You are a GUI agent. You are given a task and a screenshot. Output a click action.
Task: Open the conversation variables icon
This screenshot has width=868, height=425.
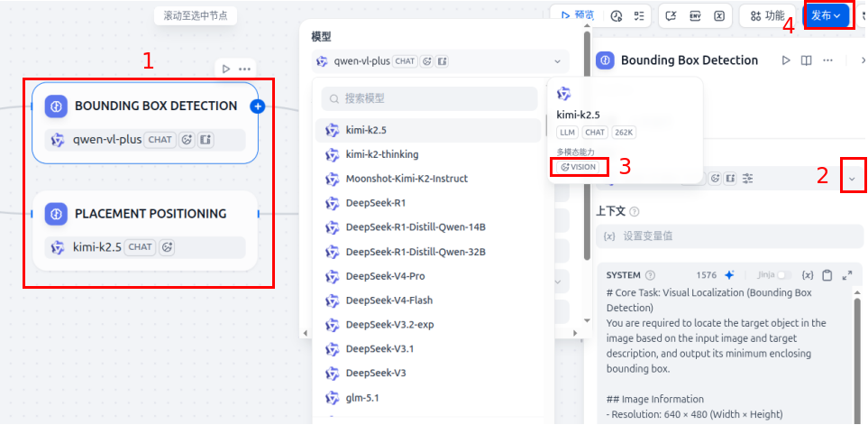(x=671, y=16)
